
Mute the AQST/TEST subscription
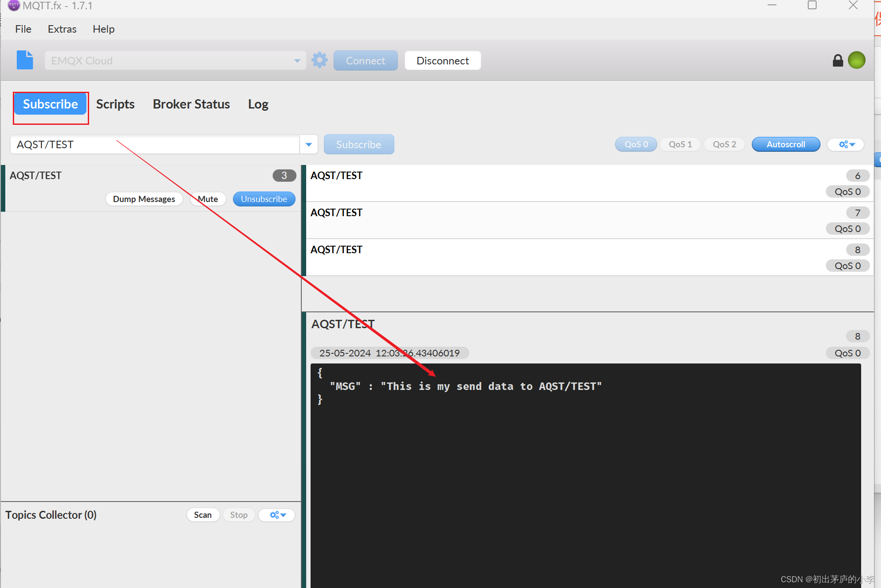(208, 199)
